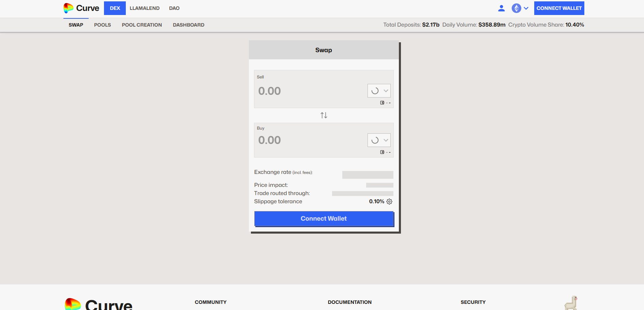
Task: Go to the POOLS tab
Action: [x=102, y=25]
